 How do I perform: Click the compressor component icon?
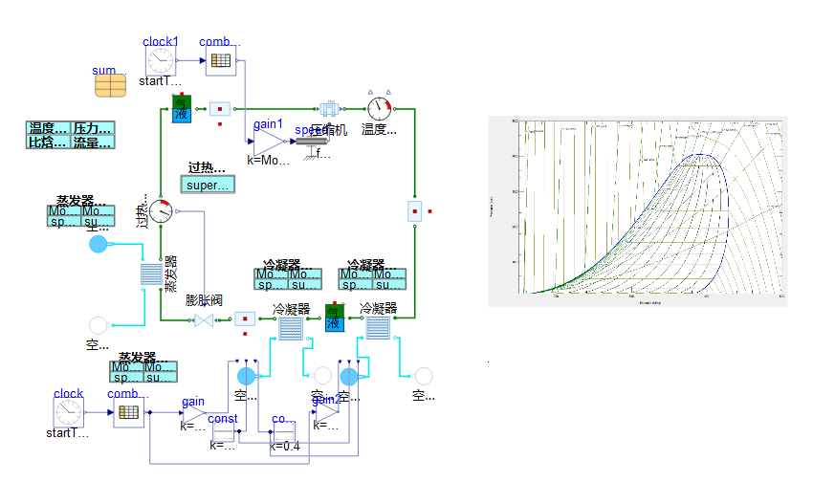pos(330,108)
